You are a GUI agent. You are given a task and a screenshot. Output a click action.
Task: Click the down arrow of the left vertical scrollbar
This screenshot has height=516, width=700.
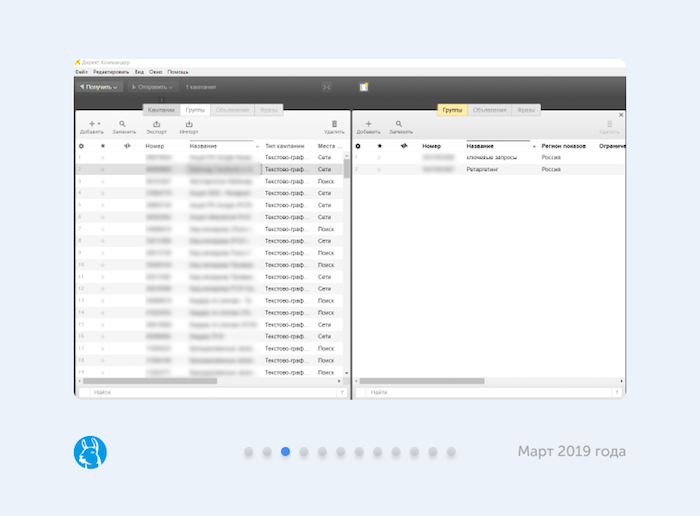click(x=347, y=373)
